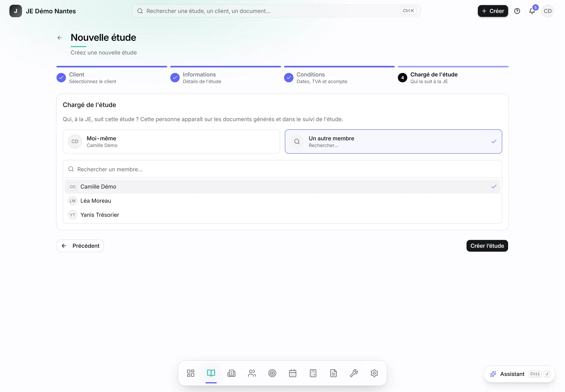Open the Assistant button

pos(519,374)
